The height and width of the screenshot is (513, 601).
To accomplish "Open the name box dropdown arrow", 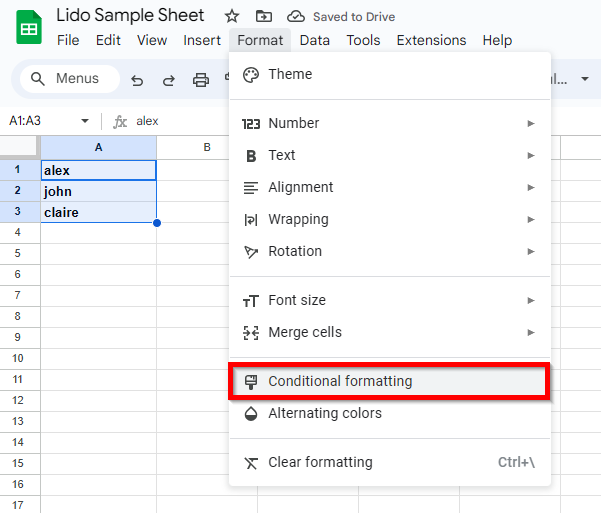I will 85,121.
